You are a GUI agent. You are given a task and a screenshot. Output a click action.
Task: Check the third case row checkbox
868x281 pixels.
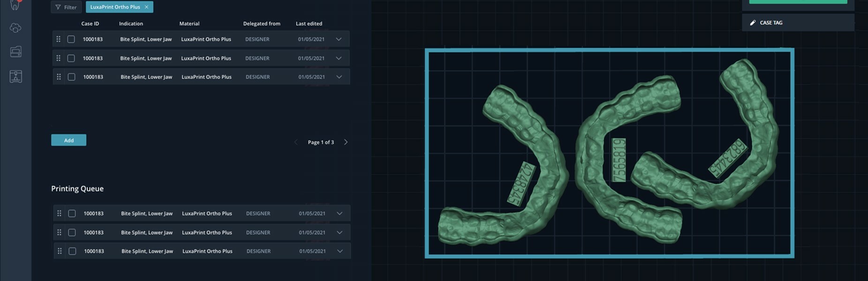pyautogui.click(x=71, y=77)
